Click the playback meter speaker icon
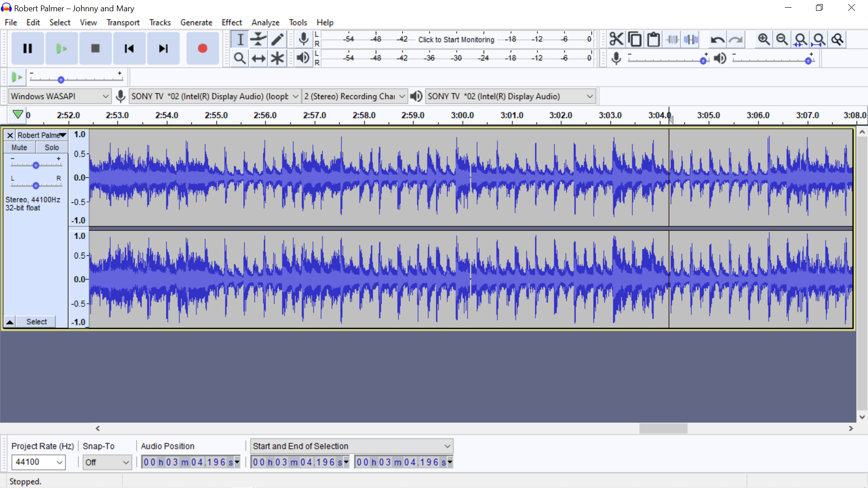The height and width of the screenshot is (488, 868). tap(304, 58)
